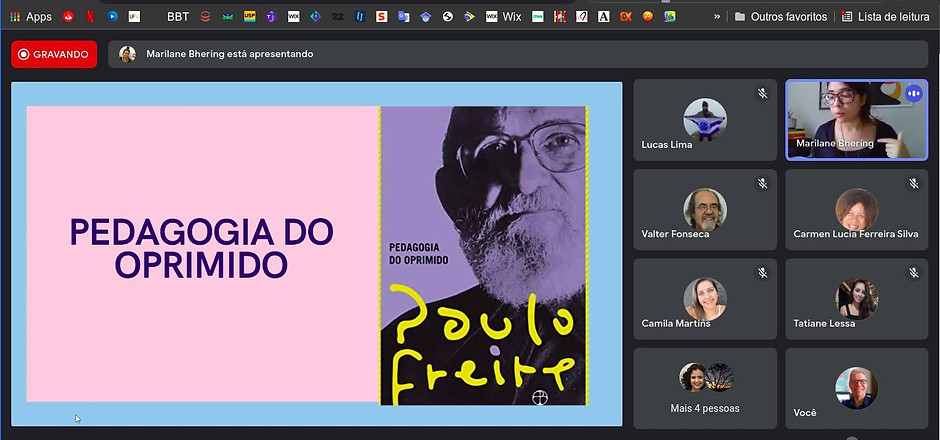Screen dimensions: 940x440
Task: Click the Você name label
Action: 805,412
